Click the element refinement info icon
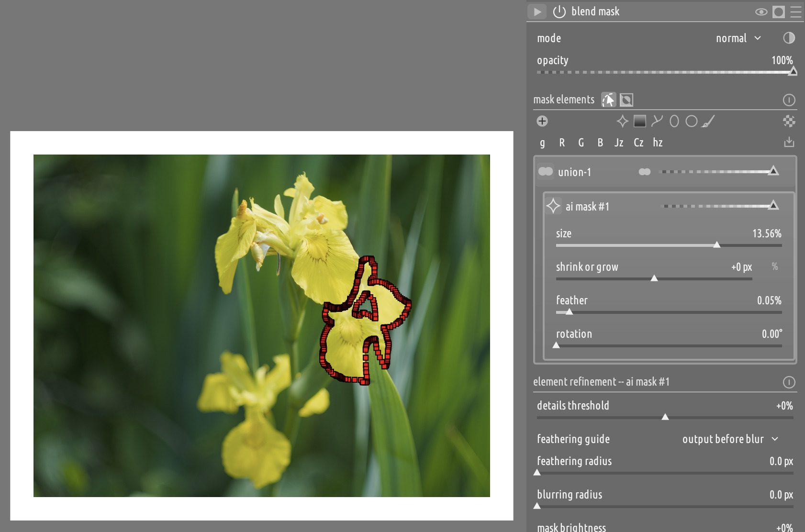 coord(789,382)
